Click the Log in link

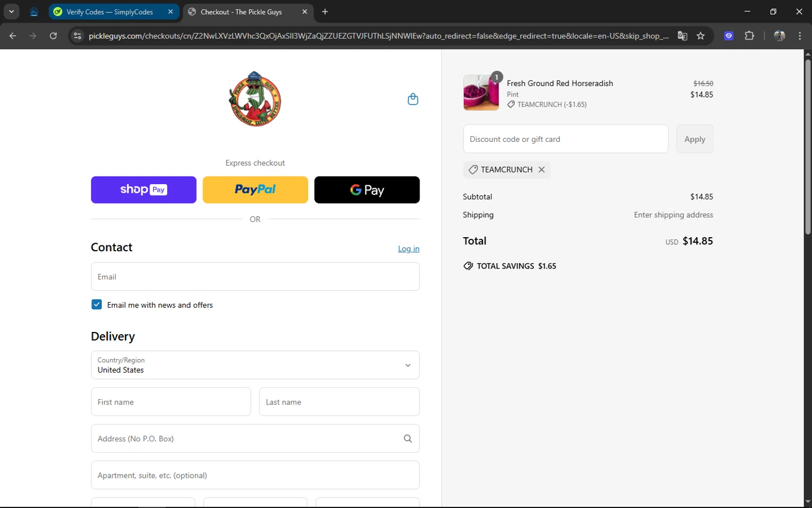tap(409, 249)
